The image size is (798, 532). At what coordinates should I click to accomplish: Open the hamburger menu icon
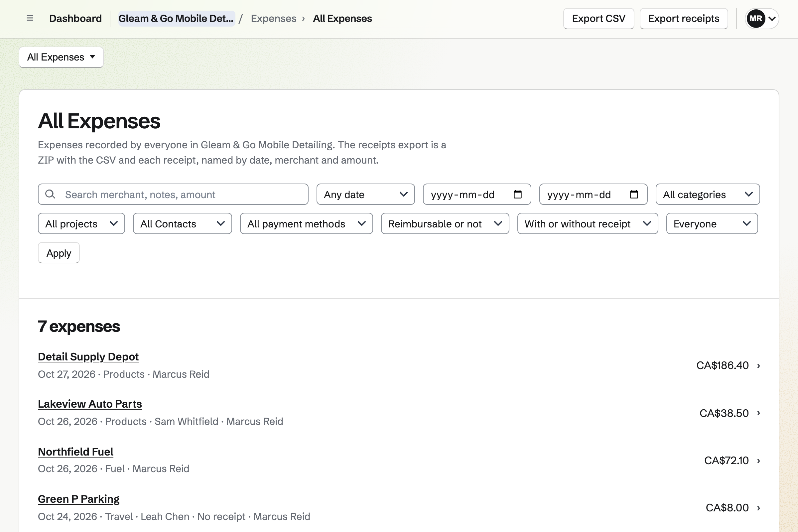click(x=30, y=18)
